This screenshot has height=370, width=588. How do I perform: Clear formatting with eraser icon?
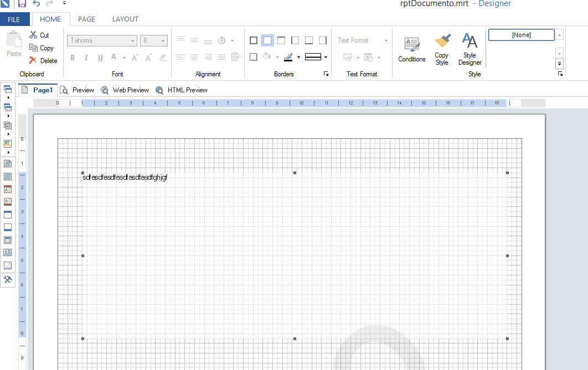163,58
